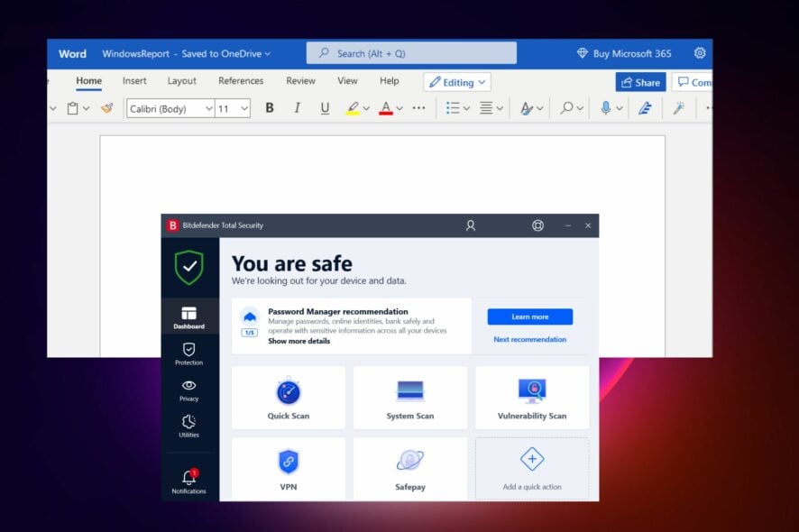Screen dimensions: 799x532
Task: Open the Insert tab in Word
Action: [x=134, y=80]
